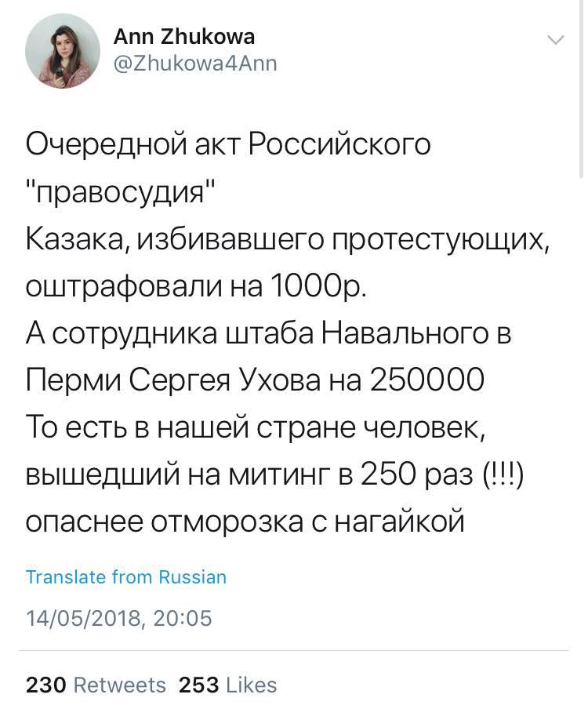View the 253 Likes list
This screenshot has height=716, width=588.
point(228,685)
